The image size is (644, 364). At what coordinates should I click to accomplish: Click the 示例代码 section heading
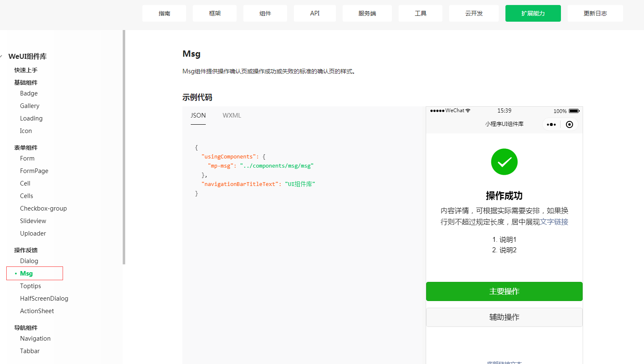point(197,97)
